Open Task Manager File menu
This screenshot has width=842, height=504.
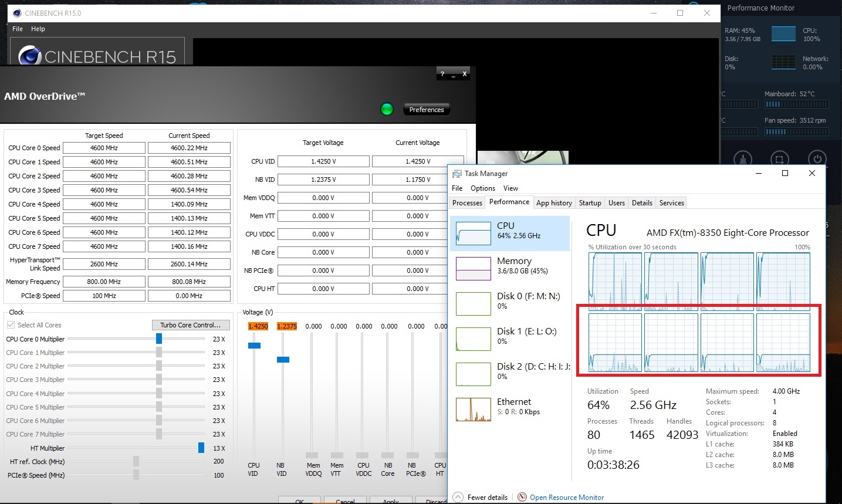click(457, 188)
